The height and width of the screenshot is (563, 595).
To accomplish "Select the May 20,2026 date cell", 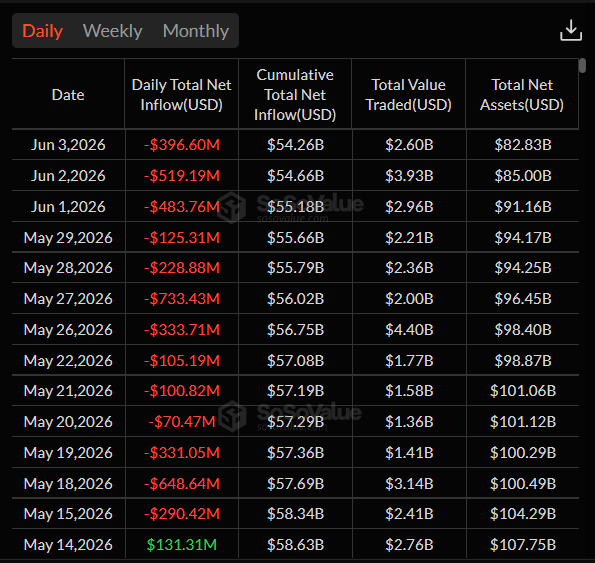I will coord(68,422).
